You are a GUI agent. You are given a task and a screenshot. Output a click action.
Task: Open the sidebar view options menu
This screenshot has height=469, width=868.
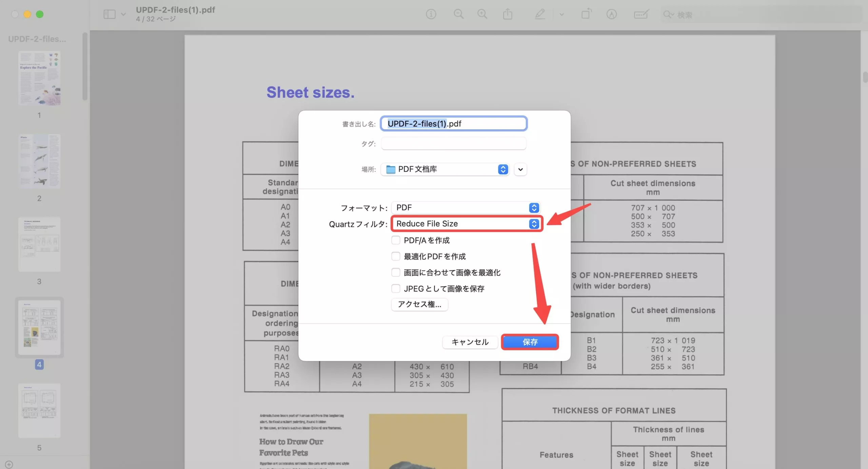pos(123,14)
